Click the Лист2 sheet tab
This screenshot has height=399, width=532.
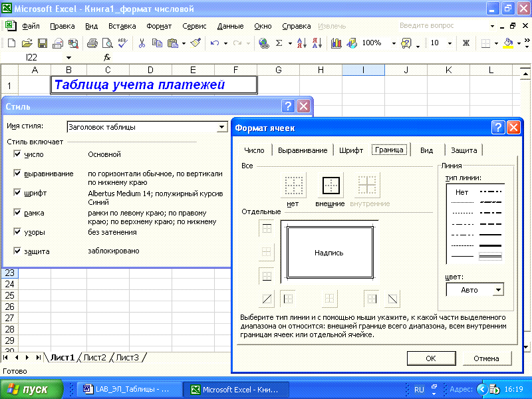tap(94, 358)
